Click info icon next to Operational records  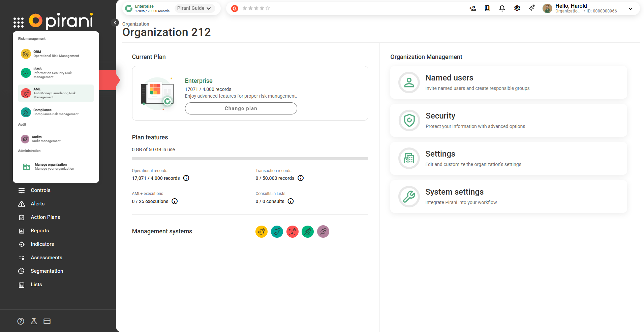186,178
